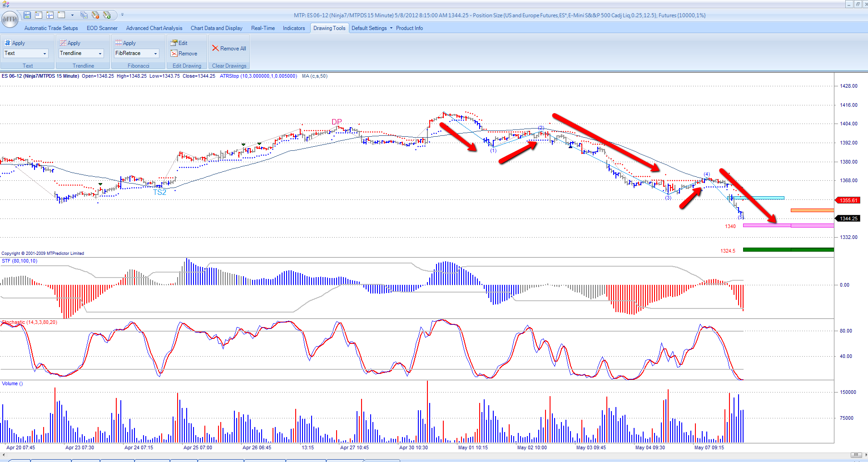Click the red 1355.61 price marker
The height and width of the screenshot is (462, 868).
[848, 200]
